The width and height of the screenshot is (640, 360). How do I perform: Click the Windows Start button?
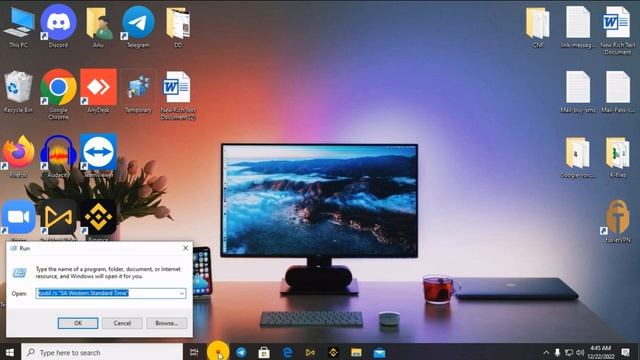(x=10, y=352)
